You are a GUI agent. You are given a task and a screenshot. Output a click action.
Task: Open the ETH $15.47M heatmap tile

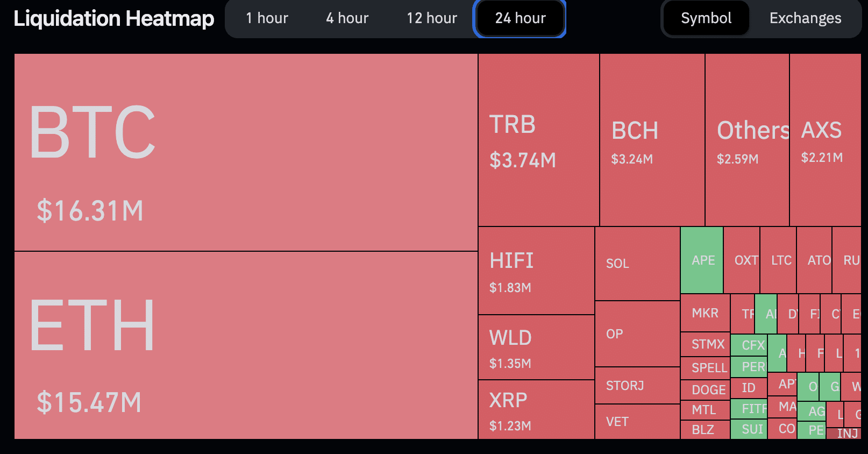click(x=246, y=345)
